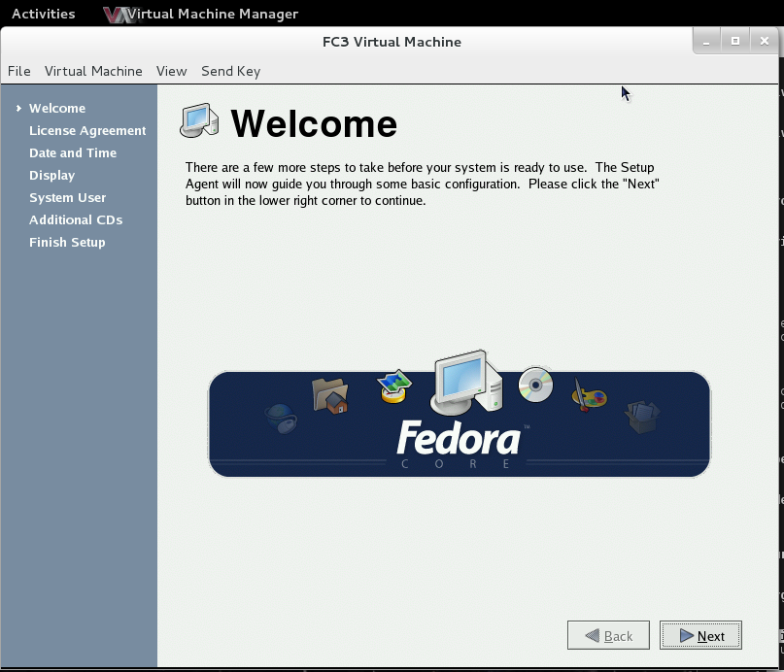This screenshot has width=784, height=672.
Task: Open the File menu
Action: (x=19, y=71)
